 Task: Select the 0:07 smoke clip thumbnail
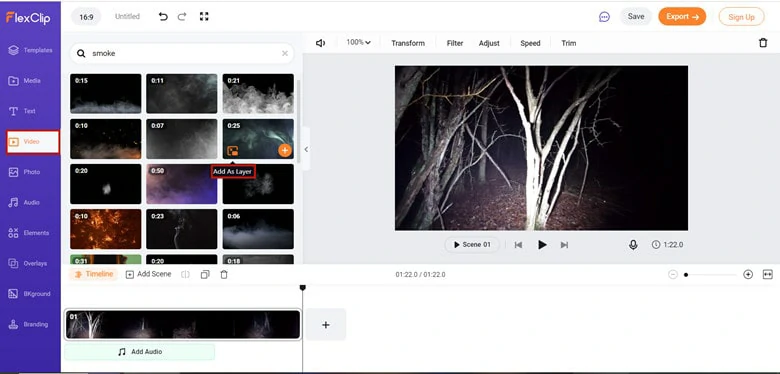[182, 139]
